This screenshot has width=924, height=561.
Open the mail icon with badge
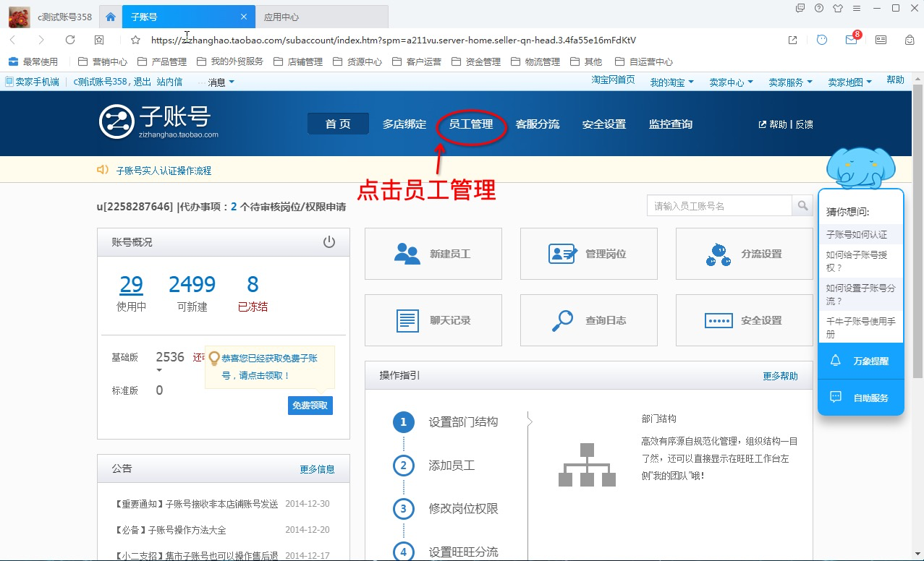point(852,40)
